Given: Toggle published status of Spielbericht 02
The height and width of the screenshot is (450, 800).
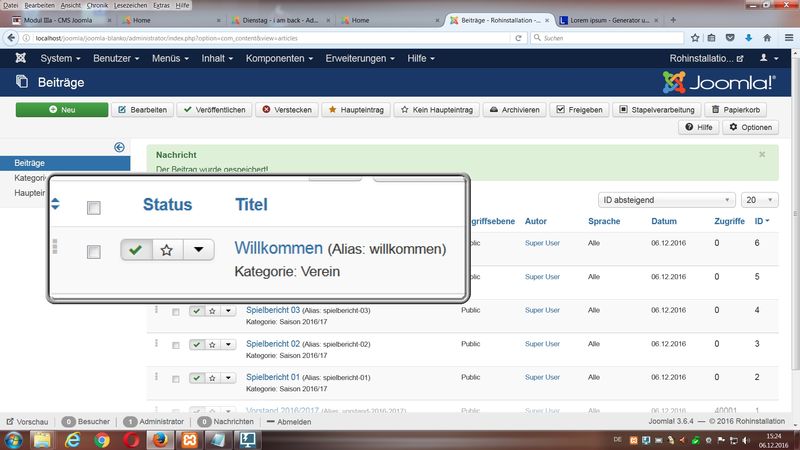Looking at the screenshot, I should click(196, 344).
